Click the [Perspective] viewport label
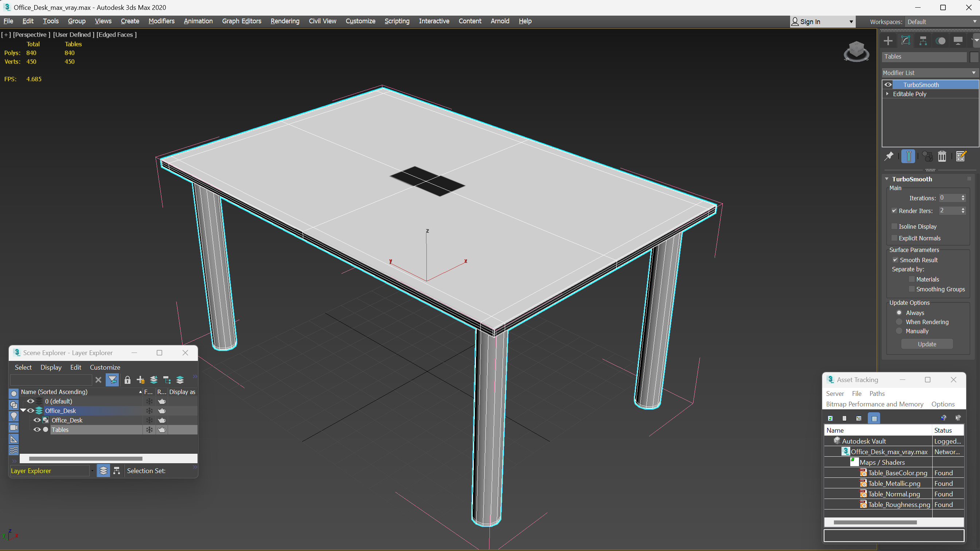This screenshot has height=551, width=980. pos(32,35)
